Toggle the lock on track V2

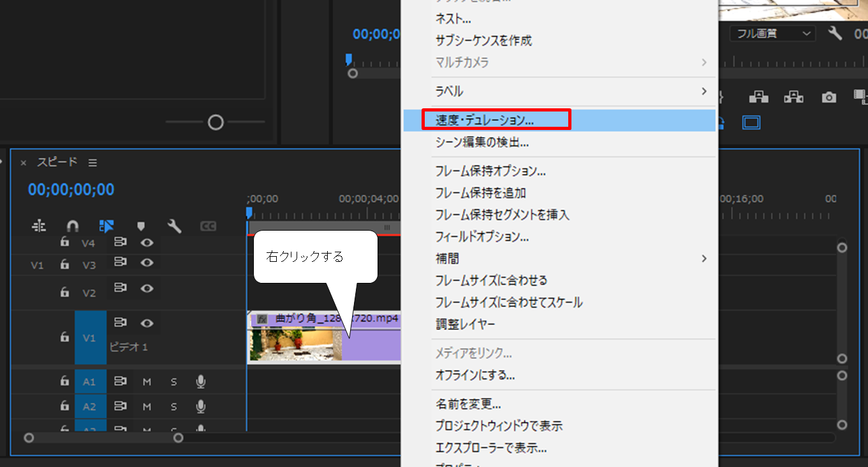[x=64, y=292]
